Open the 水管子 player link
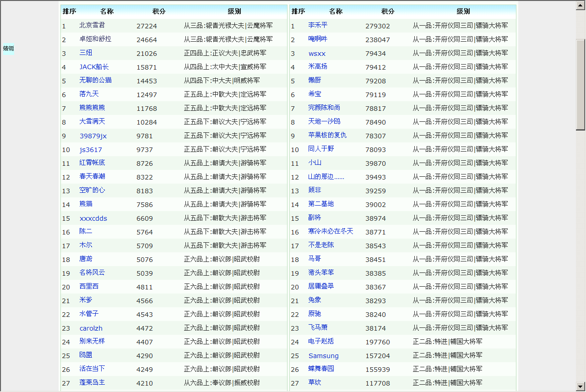 click(x=89, y=314)
